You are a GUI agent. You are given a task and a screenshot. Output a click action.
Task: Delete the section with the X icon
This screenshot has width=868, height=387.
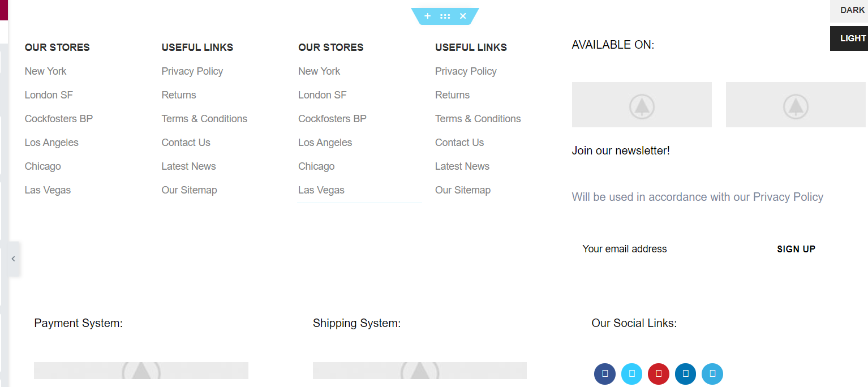pos(463,16)
